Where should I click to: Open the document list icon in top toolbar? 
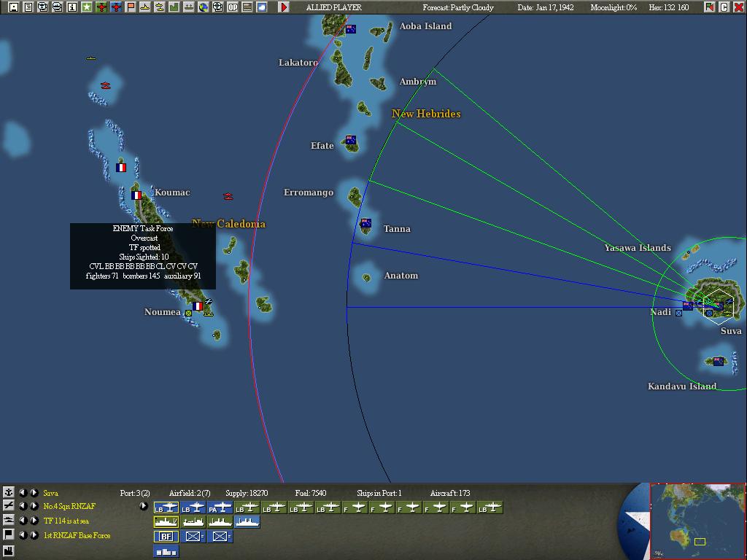(28, 7)
